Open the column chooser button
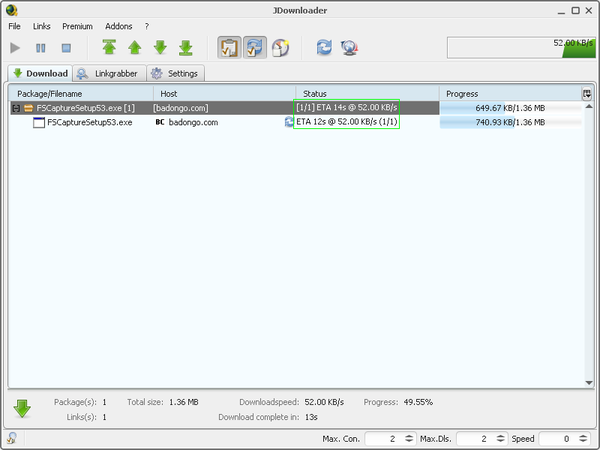Viewport: 600px width, 450px height. [x=587, y=94]
